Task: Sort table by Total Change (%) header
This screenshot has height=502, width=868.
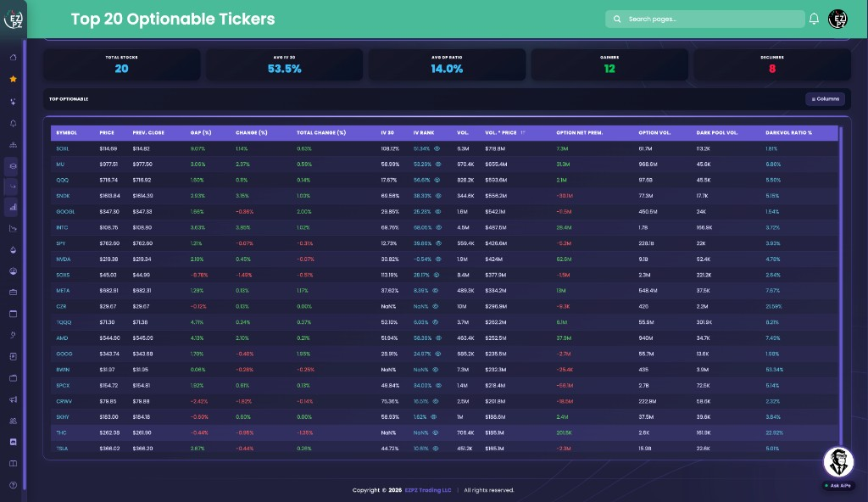Action: pyautogui.click(x=321, y=133)
